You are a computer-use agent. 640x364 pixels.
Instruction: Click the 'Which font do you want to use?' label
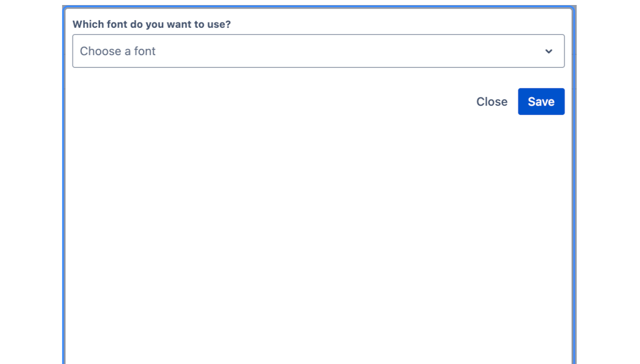tap(151, 24)
